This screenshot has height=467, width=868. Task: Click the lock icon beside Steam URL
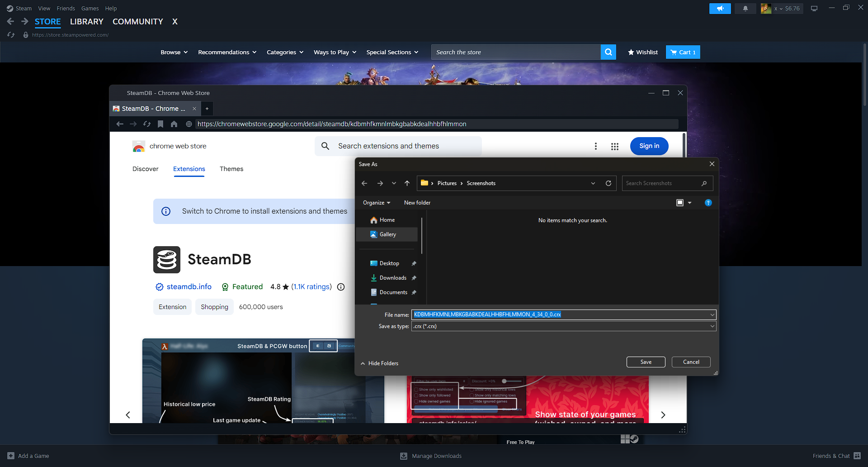26,35
